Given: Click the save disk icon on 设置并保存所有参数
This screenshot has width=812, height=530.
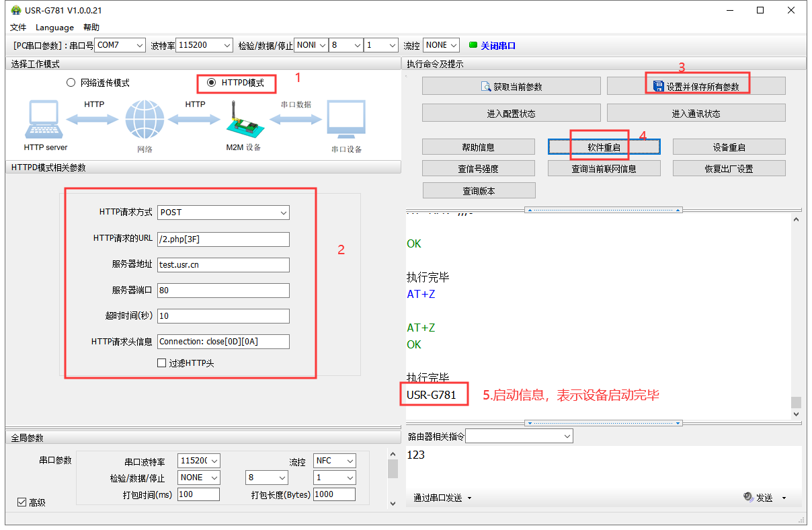Looking at the screenshot, I should [x=658, y=86].
